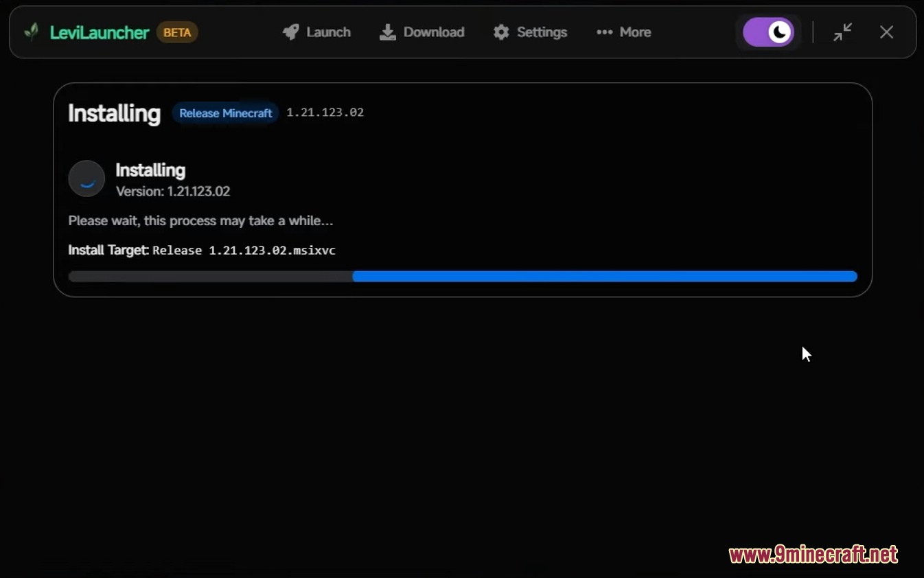This screenshot has width=924, height=578.
Task: Click the blue installation progress bar
Action: 604,277
